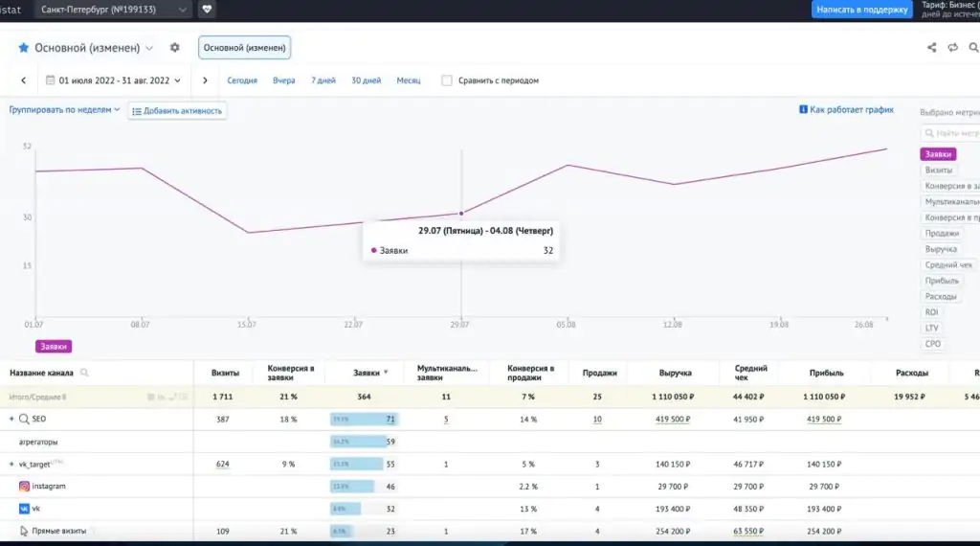
Task: Click the 29.07 data point on chart
Action: point(461,214)
